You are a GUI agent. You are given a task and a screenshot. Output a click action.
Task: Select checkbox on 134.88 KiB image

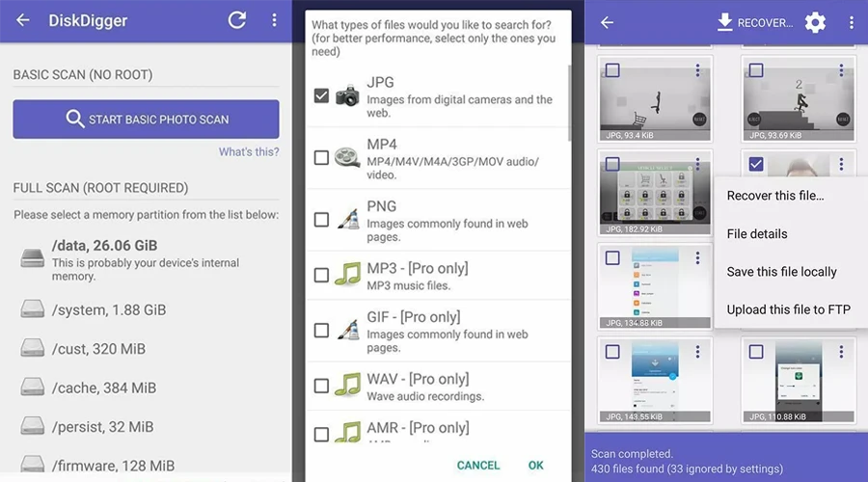pyautogui.click(x=612, y=258)
